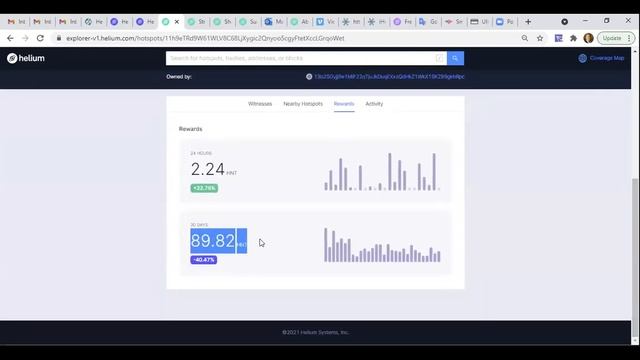Image resolution: width=640 pixels, height=360 pixels.
Task: Click the blue search magnifier button
Action: click(x=455, y=58)
